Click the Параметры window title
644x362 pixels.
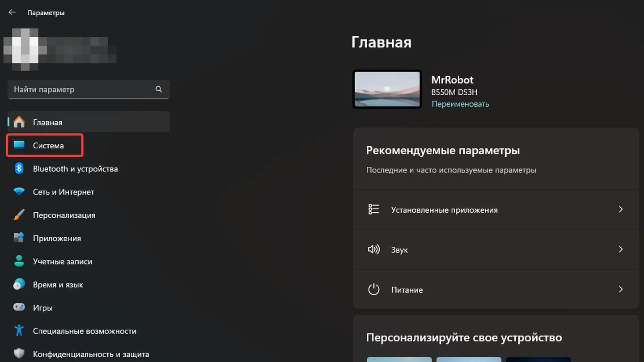coord(46,13)
